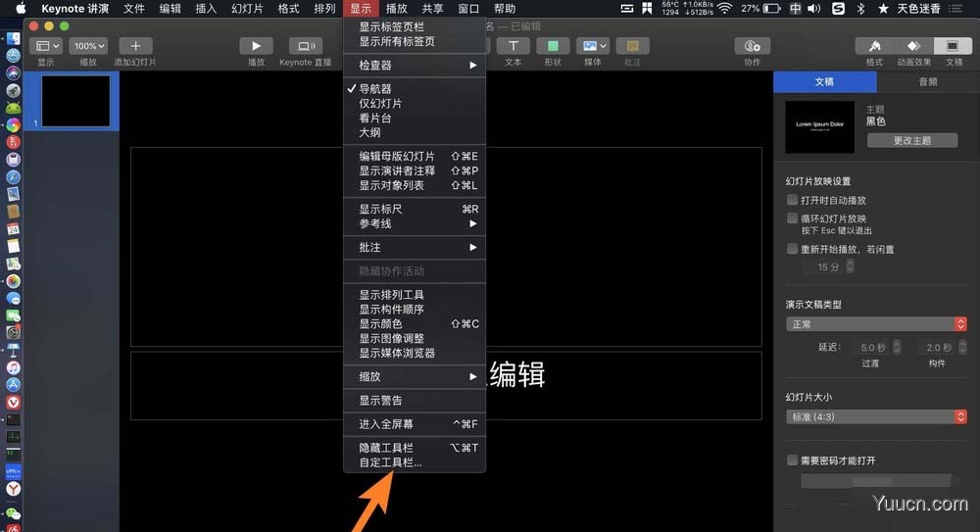
Task: Open the 100% zoom dropdown
Action: click(x=88, y=46)
